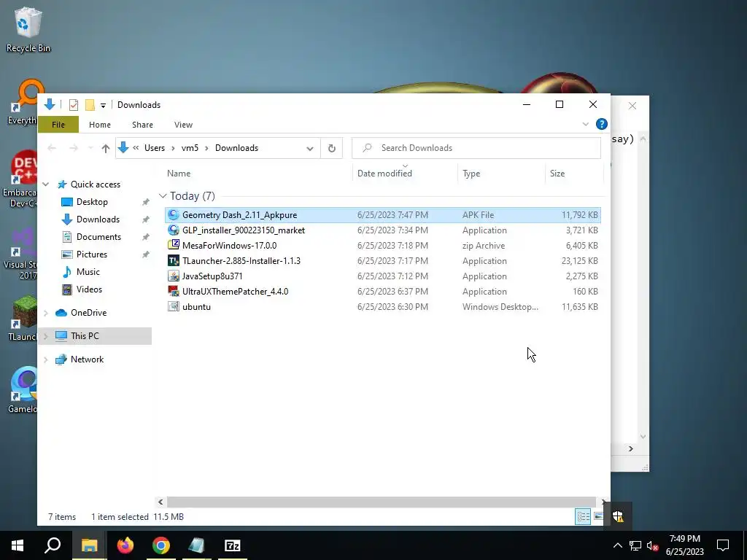Show hidden system tray icons
The width and height of the screenshot is (747, 560).
(x=617, y=545)
